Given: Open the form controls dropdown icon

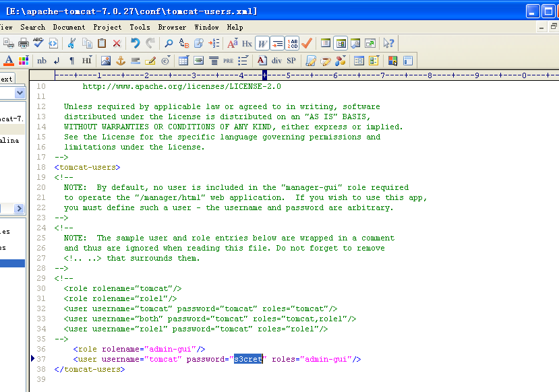Looking at the screenshot, I should click(x=374, y=61).
